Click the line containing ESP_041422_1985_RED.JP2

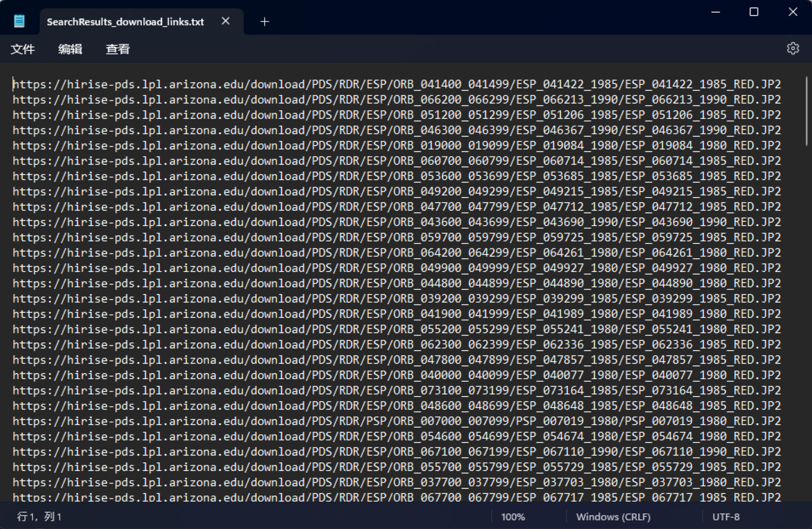coord(397,84)
